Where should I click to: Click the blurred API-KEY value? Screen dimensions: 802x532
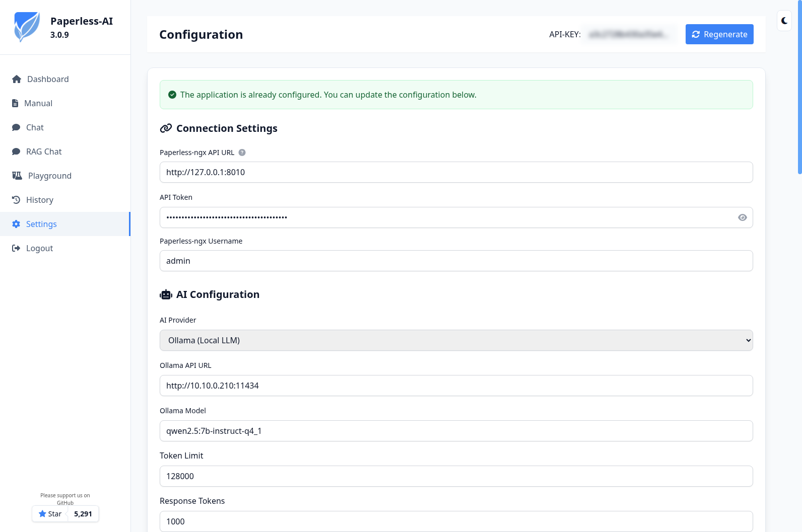coord(629,34)
